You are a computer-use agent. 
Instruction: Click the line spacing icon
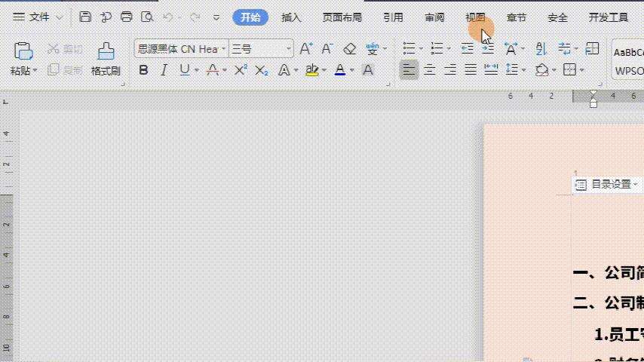[x=512, y=70]
